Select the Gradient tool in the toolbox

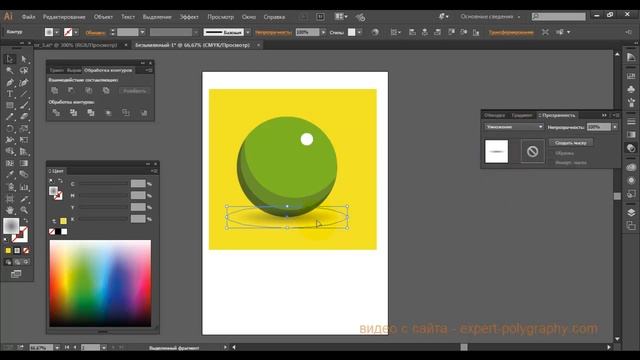[x=24, y=163]
